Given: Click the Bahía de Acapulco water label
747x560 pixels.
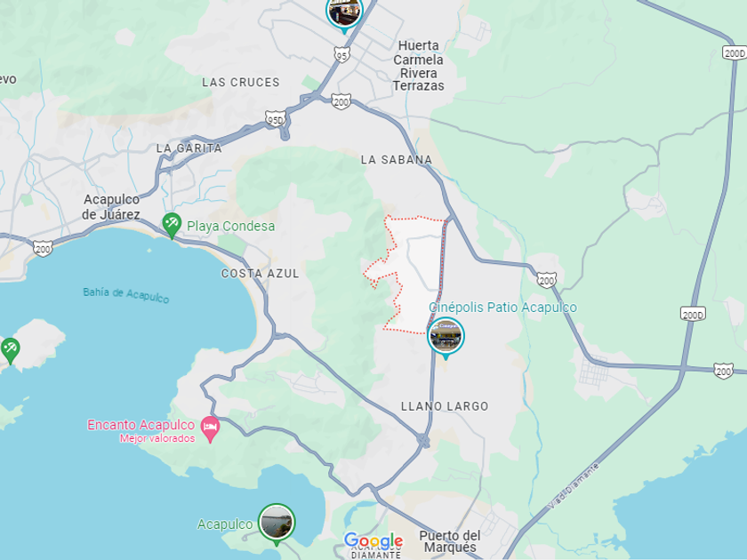Looking at the screenshot, I should click(x=126, y=295).
